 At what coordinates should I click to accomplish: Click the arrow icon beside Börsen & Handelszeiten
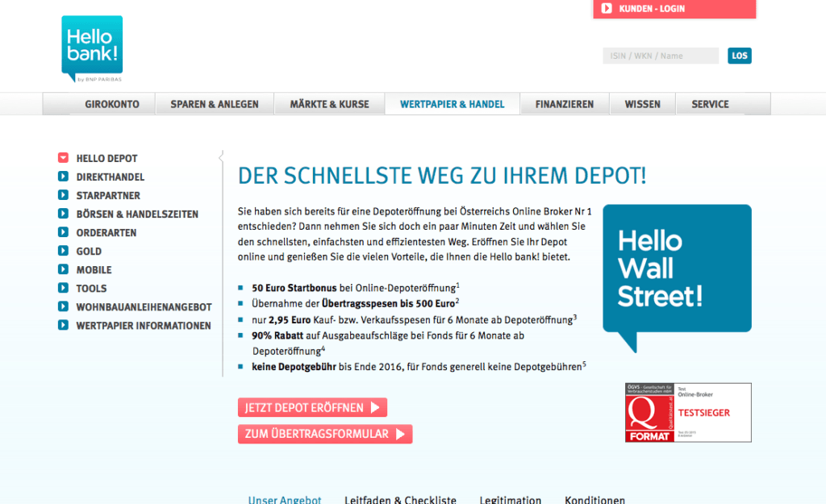(63, 213)
